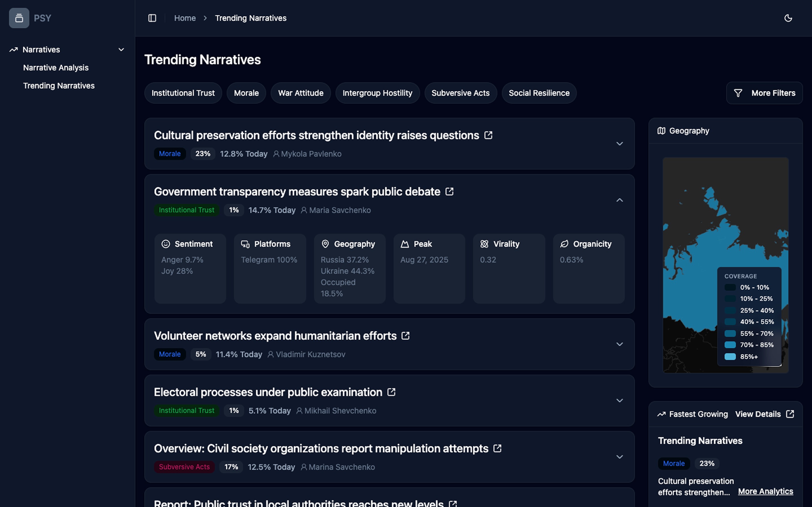Switch to dark mode moon icon

788,18
